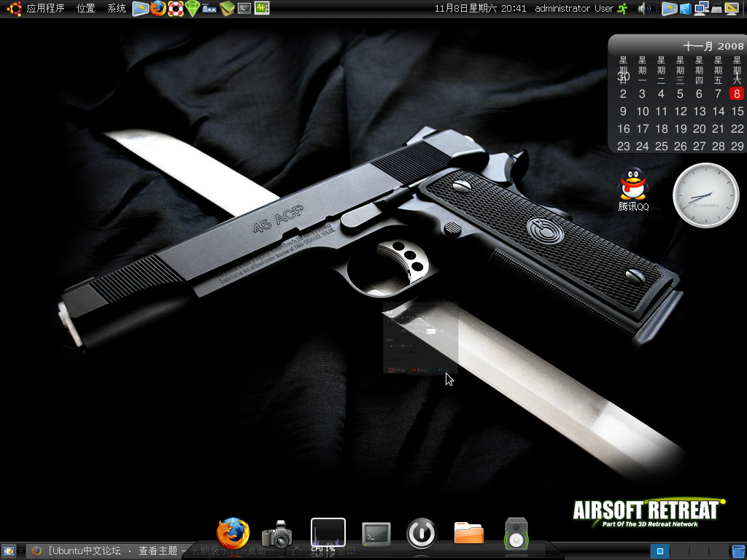Click the green gem launcher icon
This screenshot has width=747, height=560.
tap(193, 8)
